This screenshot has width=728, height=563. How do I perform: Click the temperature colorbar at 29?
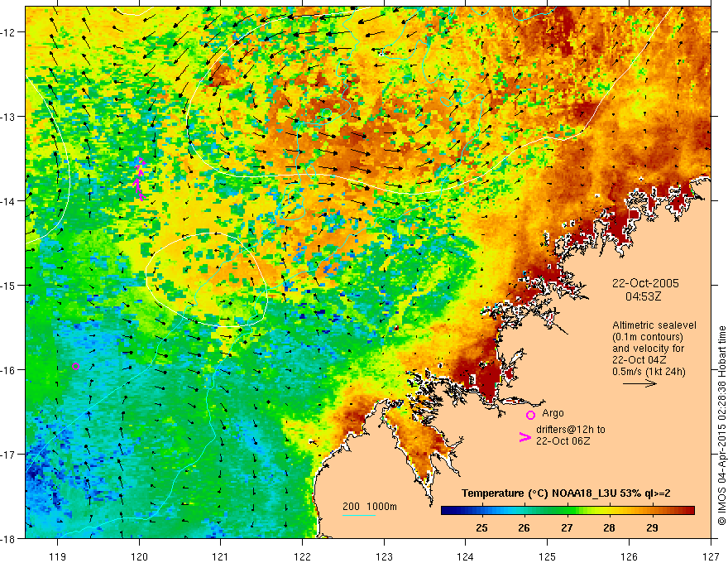point(653,511)
